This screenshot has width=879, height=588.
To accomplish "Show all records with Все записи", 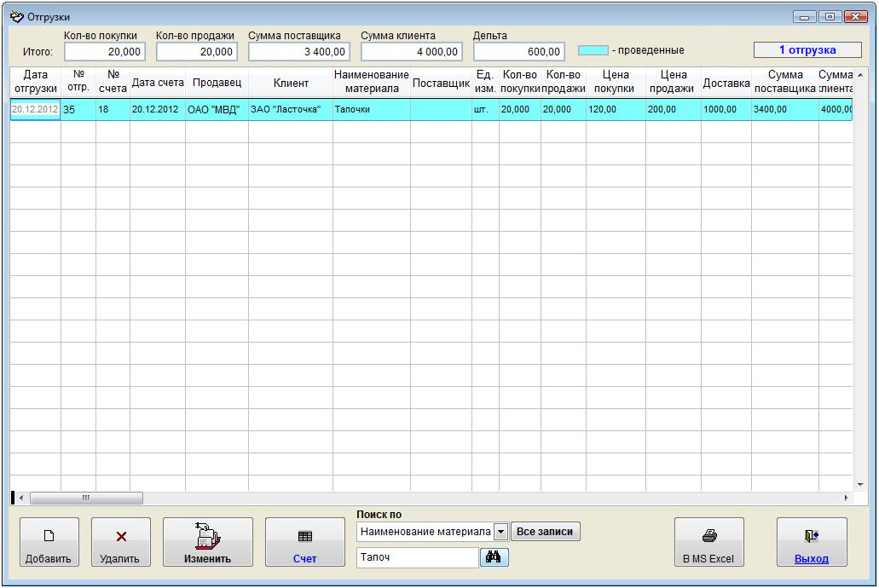I will 545,532.
